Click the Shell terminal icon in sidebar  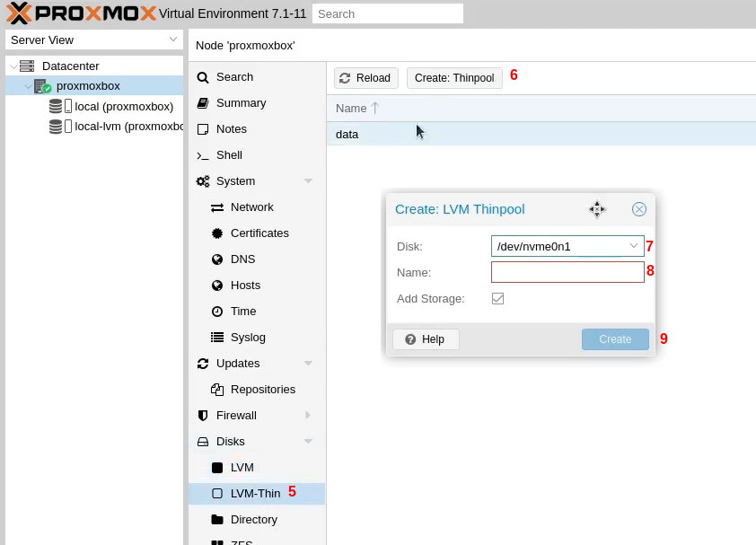point(203,155)
